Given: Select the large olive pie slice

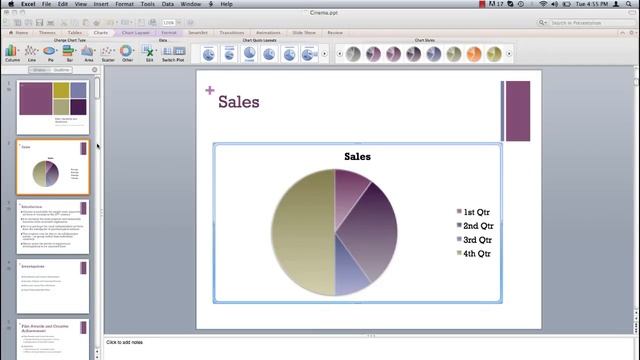Looking at the screenshot, I should click(x=302, y=233).
